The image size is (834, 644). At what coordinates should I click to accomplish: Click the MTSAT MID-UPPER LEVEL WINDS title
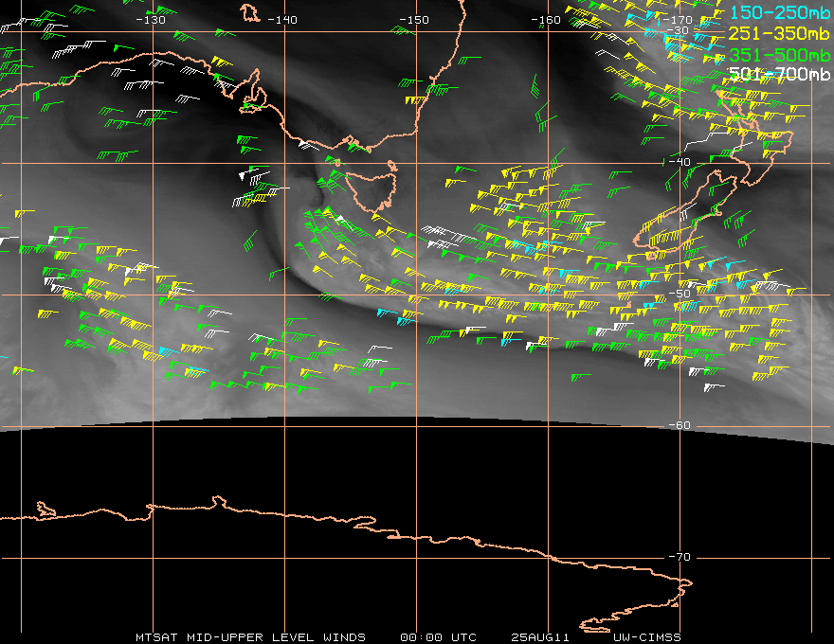click(250, 637)
